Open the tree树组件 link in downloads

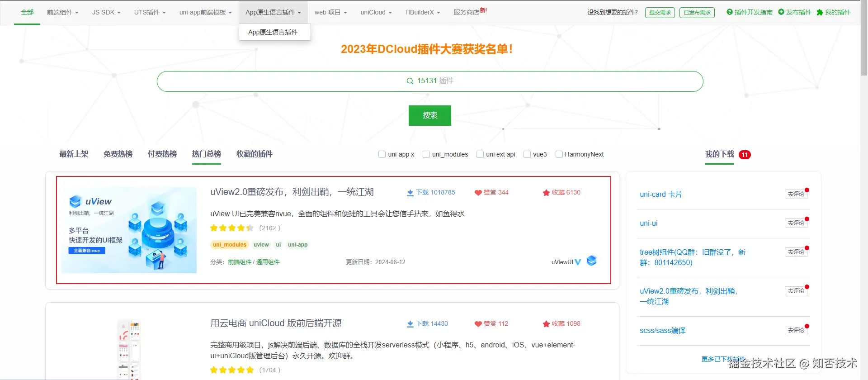[693, 257]
